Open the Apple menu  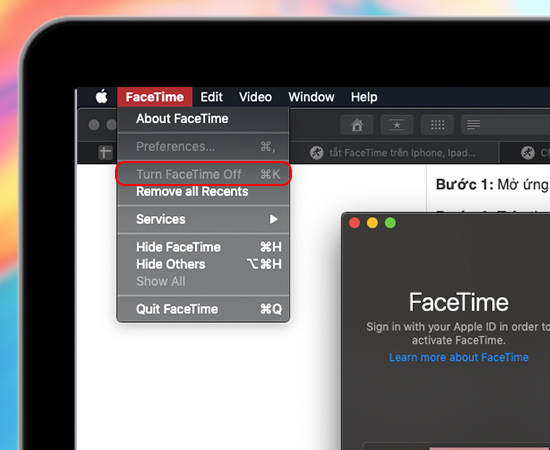click(101, 96)
